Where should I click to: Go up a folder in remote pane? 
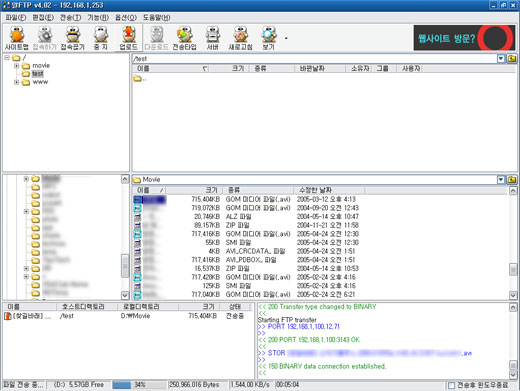pos(512,59)
